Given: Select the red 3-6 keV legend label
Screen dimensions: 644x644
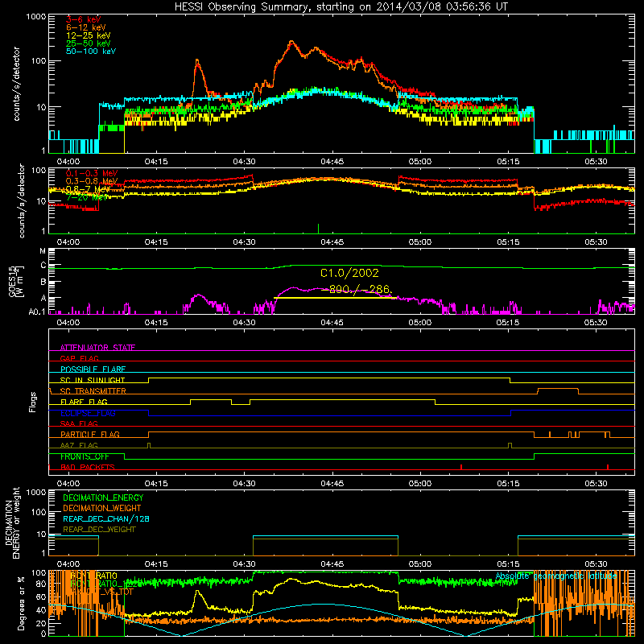Looking at the screenshot, I should point(84,19).
